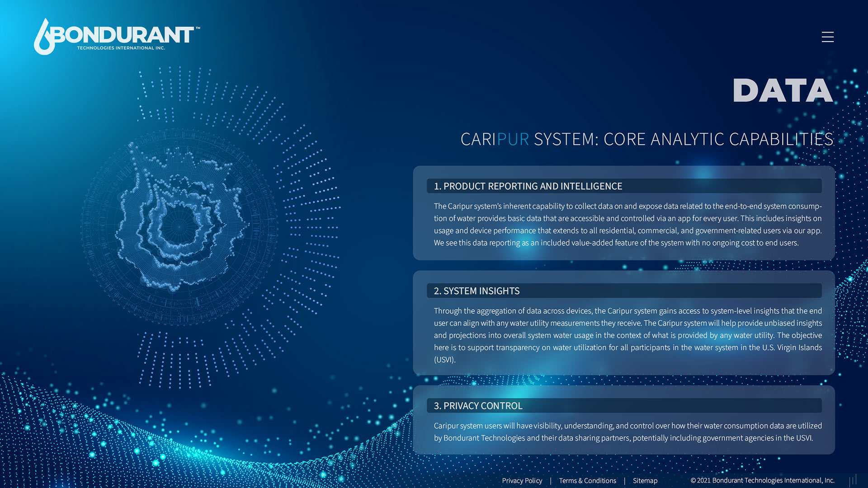Open the Terms & Conditions link
This screenshot has width=868, height=488.
point(587,480)
